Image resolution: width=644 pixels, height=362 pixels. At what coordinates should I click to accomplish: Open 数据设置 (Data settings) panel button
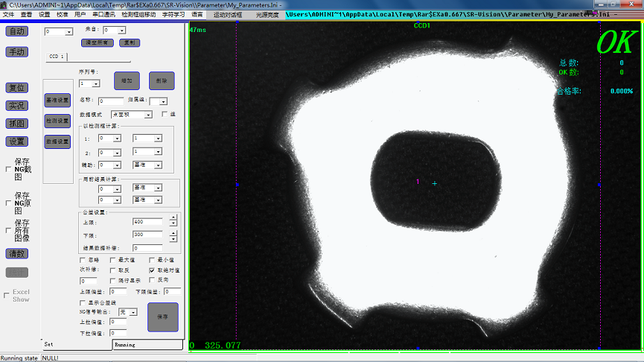pos(57,142)
